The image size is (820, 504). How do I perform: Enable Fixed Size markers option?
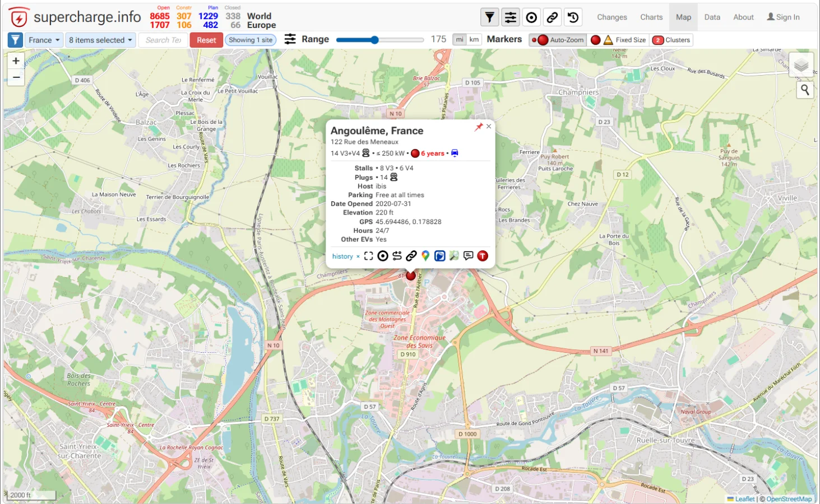(618, 40)
